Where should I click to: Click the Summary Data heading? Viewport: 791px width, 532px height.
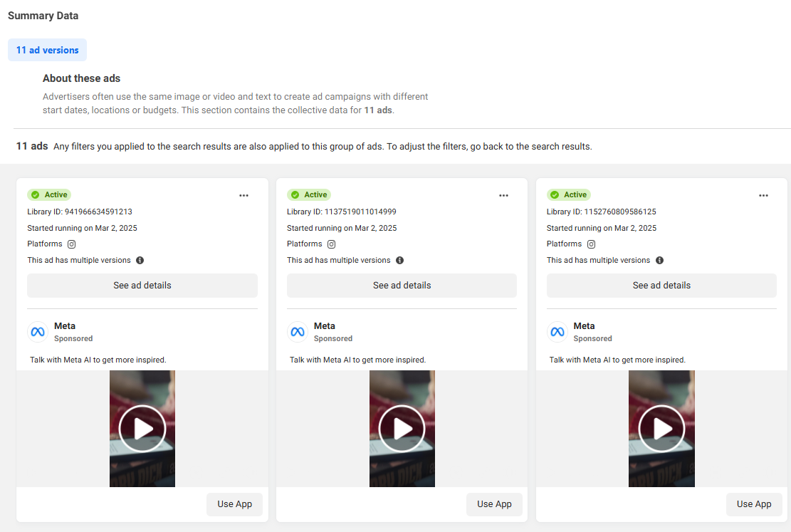pos(43,16)
